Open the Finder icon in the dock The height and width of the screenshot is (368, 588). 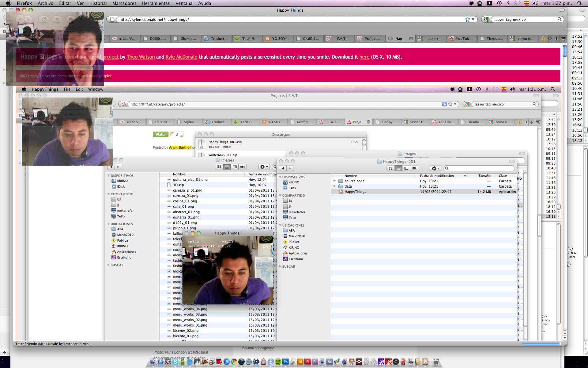pyautogui.click(x=153, y=362)
